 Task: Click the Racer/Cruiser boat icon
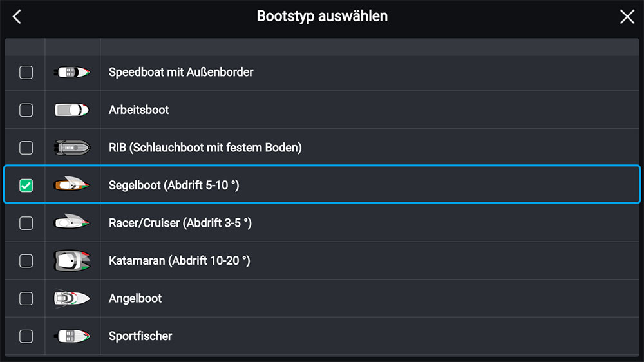point(72,223)
